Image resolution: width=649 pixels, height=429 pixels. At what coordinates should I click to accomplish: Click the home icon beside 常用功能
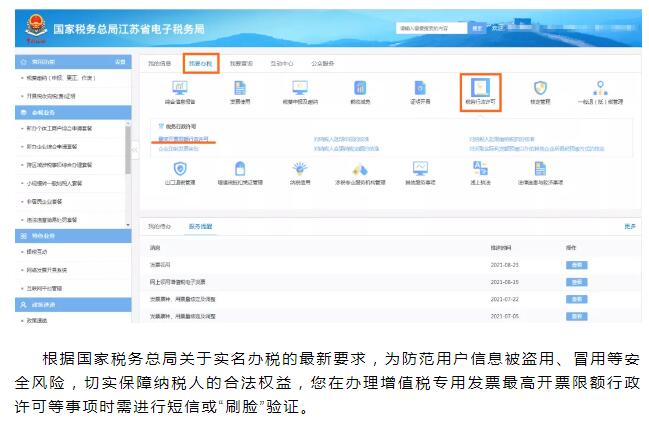[23, 62]
